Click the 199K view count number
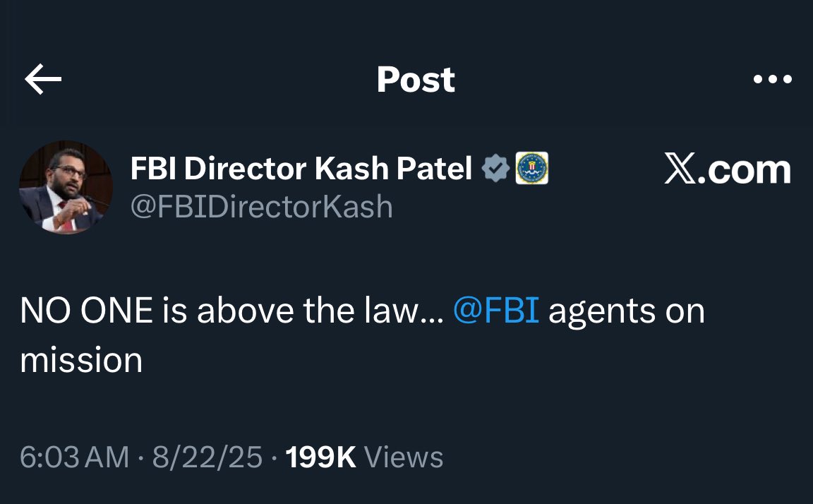Viewport: 813px width, 504px height. click(x=320, y=457)
